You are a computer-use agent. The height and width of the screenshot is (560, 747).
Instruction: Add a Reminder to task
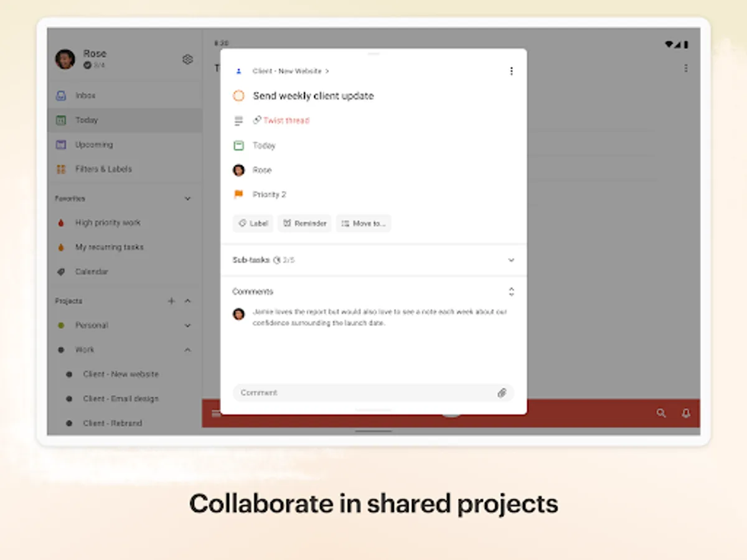click(304, 223)
